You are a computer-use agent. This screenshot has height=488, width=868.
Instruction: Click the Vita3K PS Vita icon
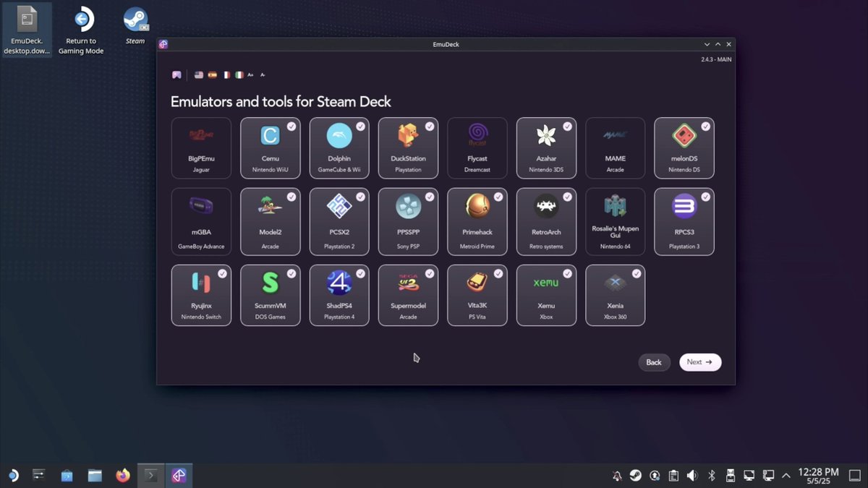click(x=477, y=282)
